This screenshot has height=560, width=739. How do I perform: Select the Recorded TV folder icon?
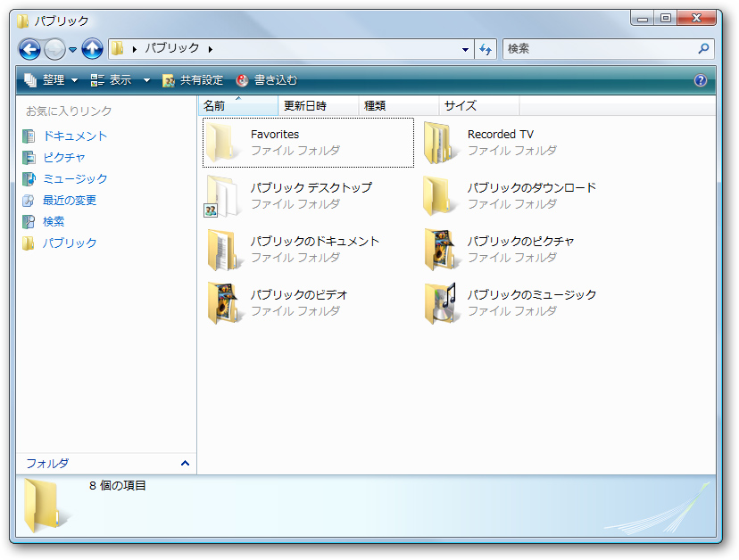coord(439,143)
